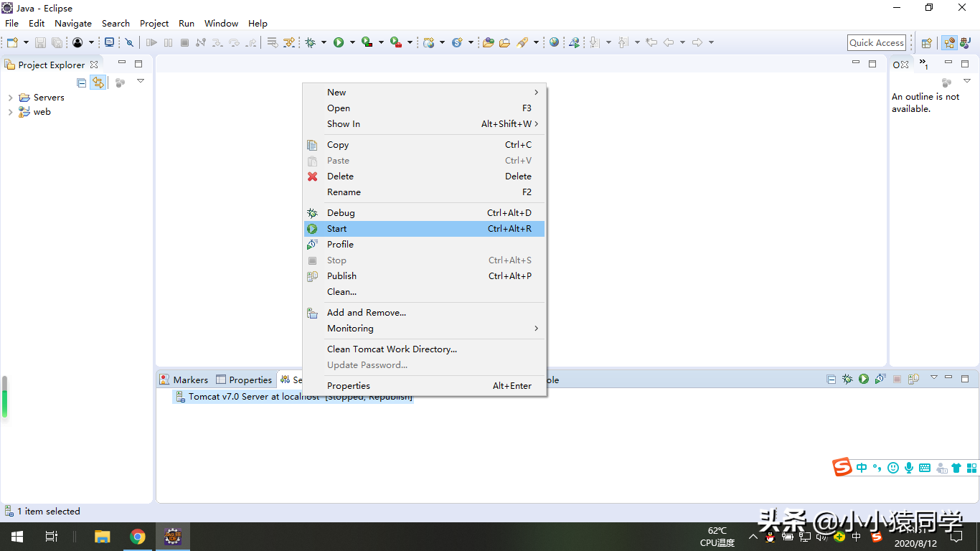The image size is (980, 551).
Task: Switch to the Java EE perspective button
Action: coord(949,43)
